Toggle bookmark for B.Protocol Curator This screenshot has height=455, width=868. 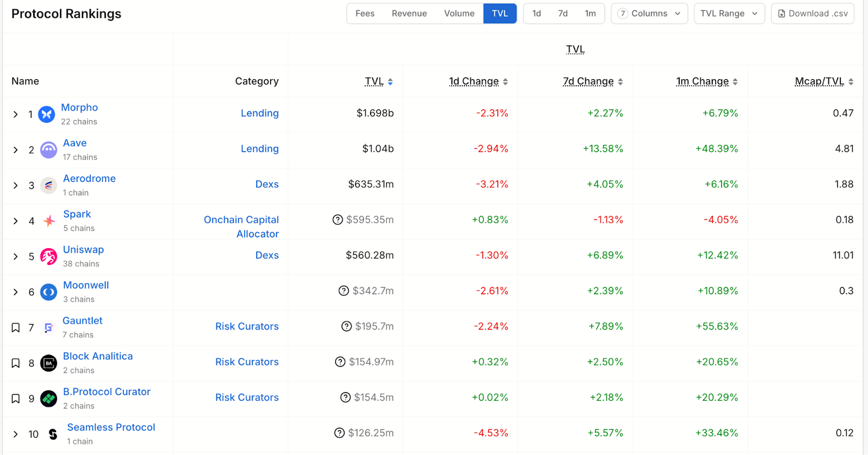click(16, 399)
